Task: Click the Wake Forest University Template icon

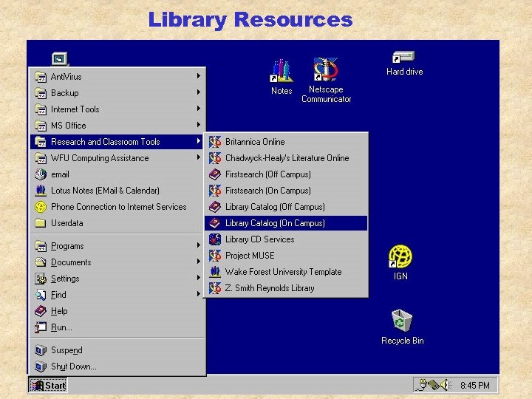Action: 215,272
